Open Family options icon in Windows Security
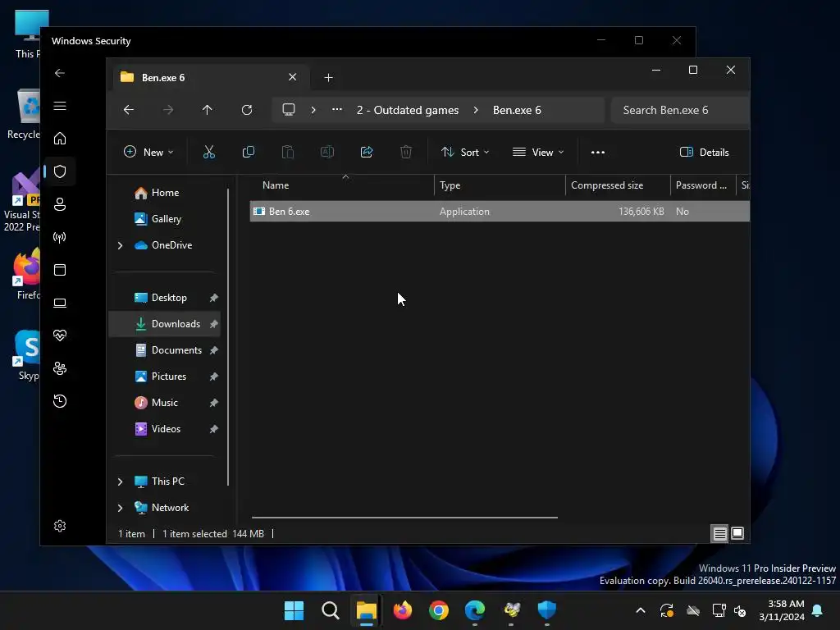The width and height of the screenshot is (840, 630). pos(60,368)
